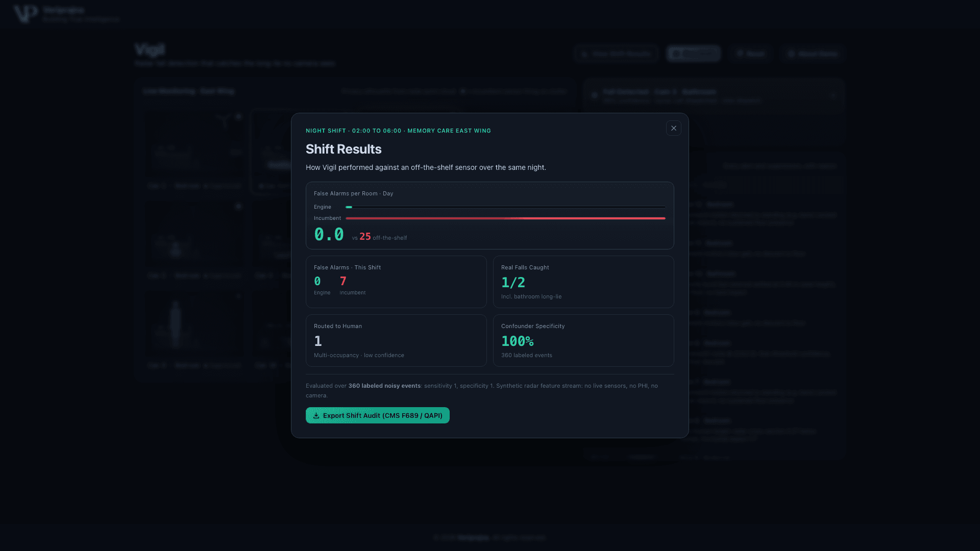Export Shift Audit (CMS F689 / QAPI)
Viewport: 980px width, 551px height.
(378, 415)
